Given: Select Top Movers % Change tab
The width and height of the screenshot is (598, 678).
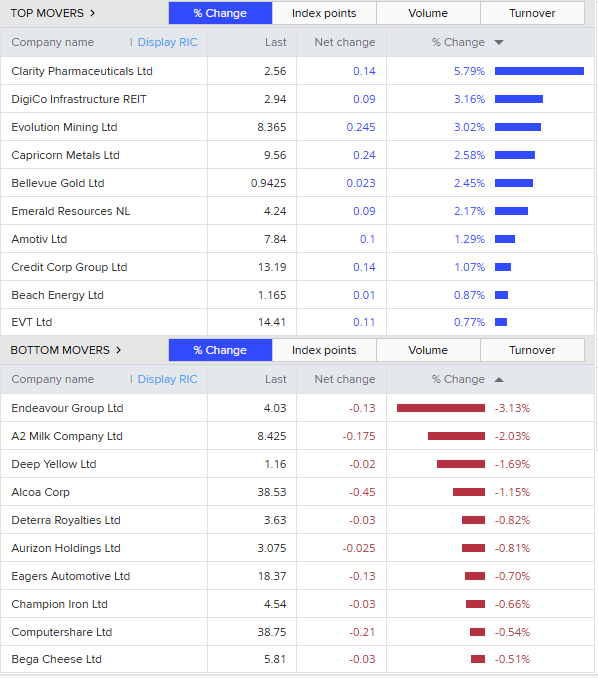Looking at the screenshot, I should [x=221, y=13].
